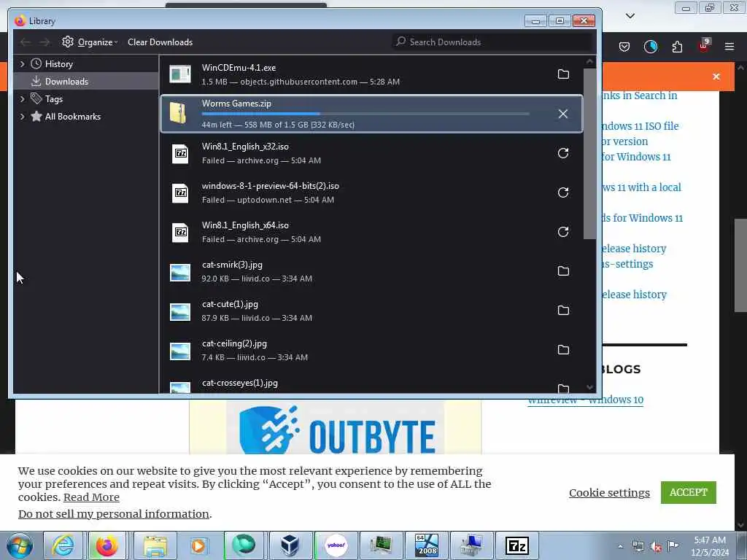The height and width of the screenshot is (560, 747).
Task: Open the list all tabs chevron
Action: [630, 16]
